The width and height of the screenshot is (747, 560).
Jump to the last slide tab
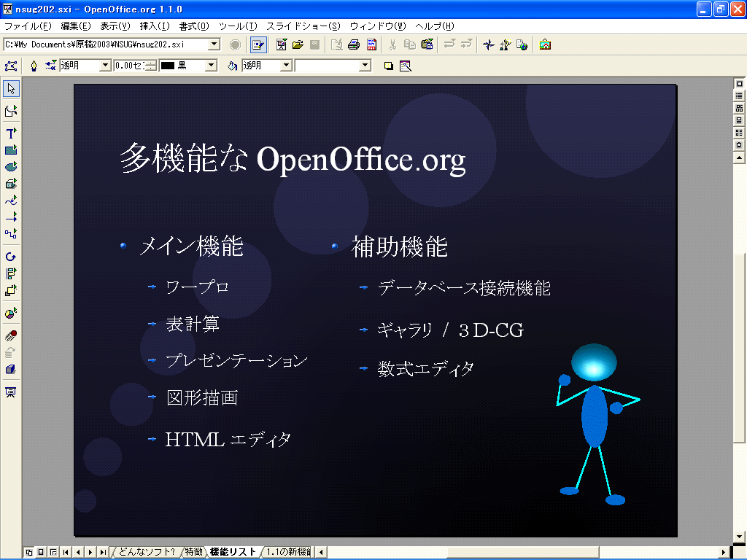click(103, 553)
